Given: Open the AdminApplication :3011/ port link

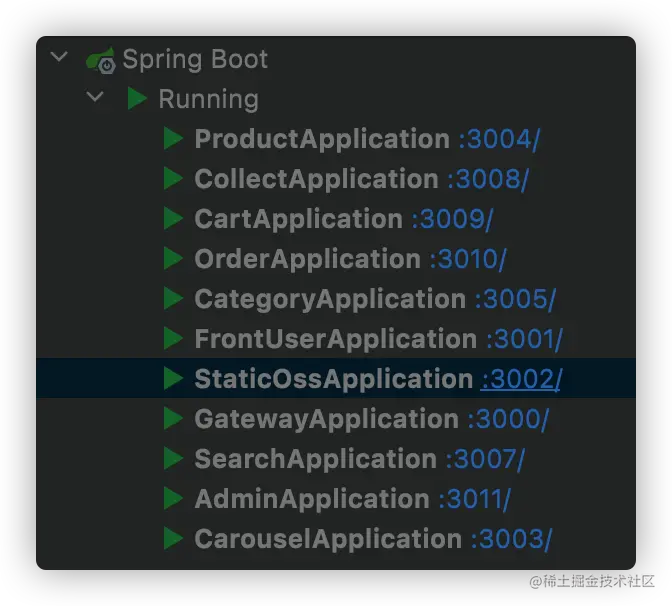Looking at the screenshot, I should tap(474, 499).
